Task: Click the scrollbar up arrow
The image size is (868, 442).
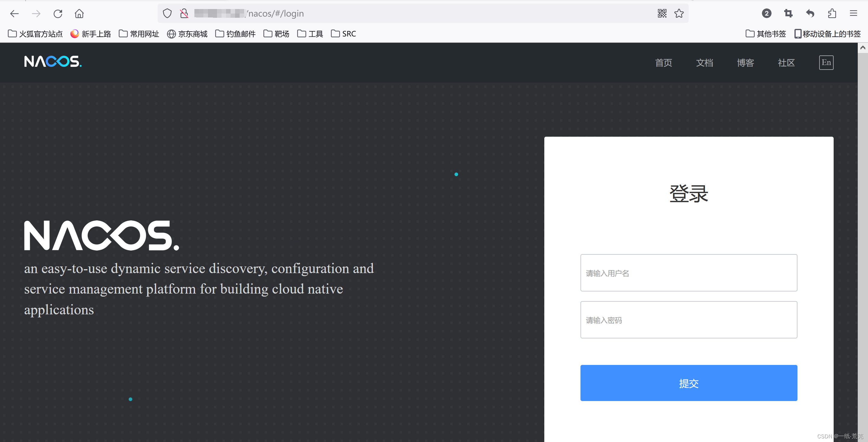Action: click(862, 48)
